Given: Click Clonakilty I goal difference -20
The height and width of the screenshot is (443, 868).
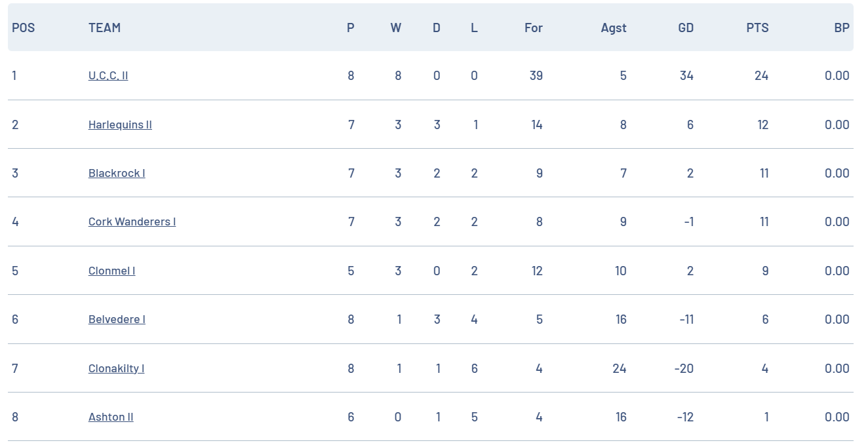Looking at the screenshot, I should 684,368.
